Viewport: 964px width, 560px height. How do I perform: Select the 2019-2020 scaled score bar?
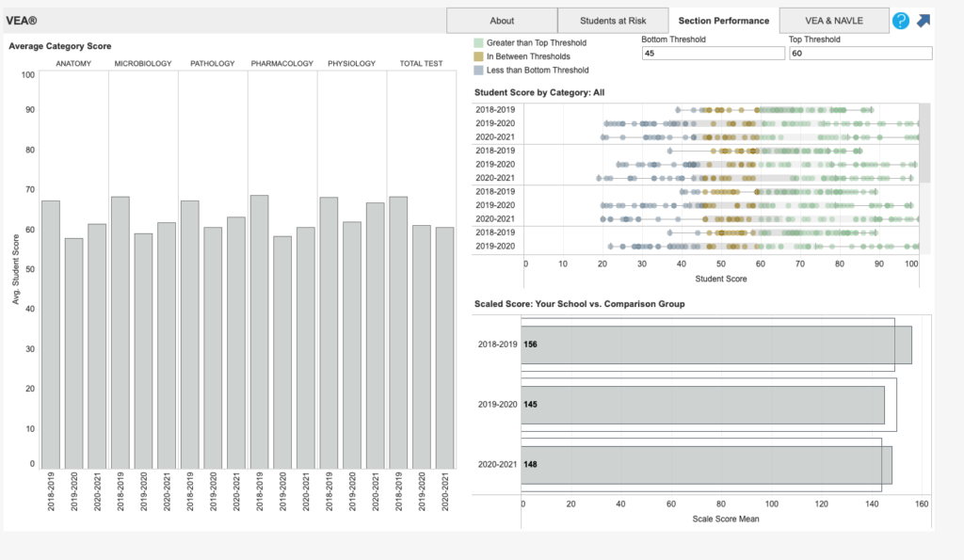point(702,405)
